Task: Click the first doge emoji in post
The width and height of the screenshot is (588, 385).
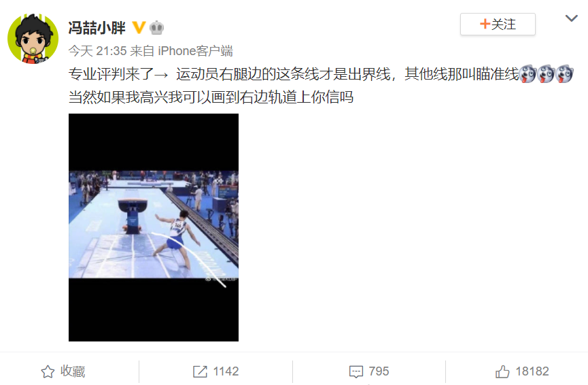Action: 528,74
